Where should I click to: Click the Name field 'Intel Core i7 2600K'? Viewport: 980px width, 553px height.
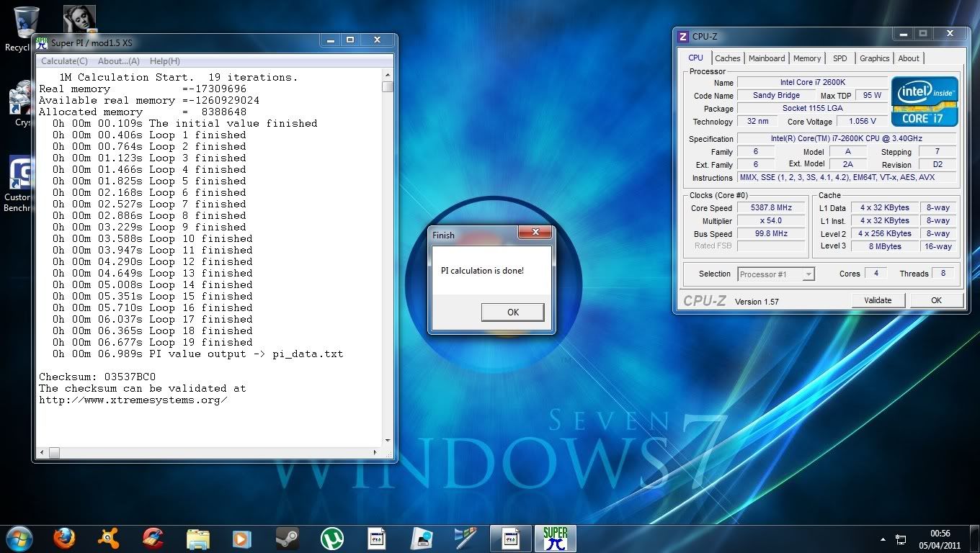pyautogui.click(x=811, y=82)
